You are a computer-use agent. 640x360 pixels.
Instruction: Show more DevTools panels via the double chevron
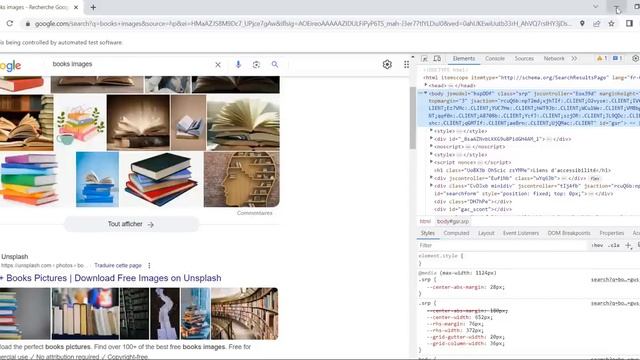pyautogui.click(x=574, y=59)
